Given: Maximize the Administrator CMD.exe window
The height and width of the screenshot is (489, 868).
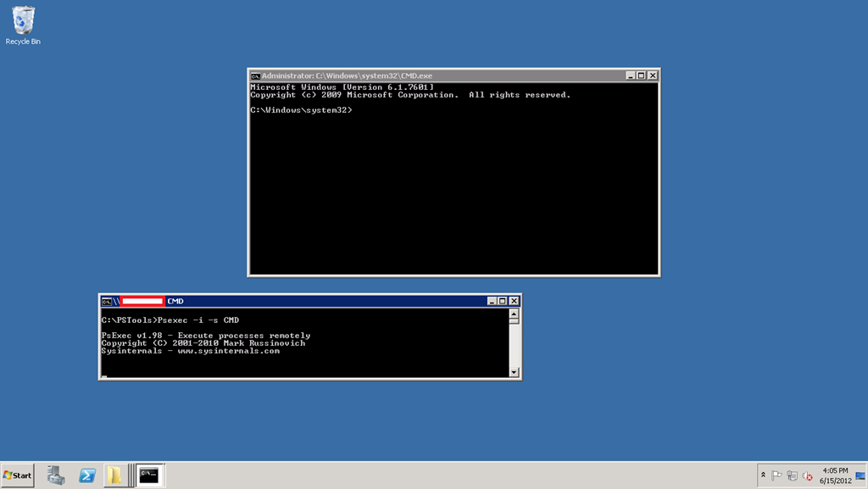Looking at the screenshot, I should [x=641, y=75].
